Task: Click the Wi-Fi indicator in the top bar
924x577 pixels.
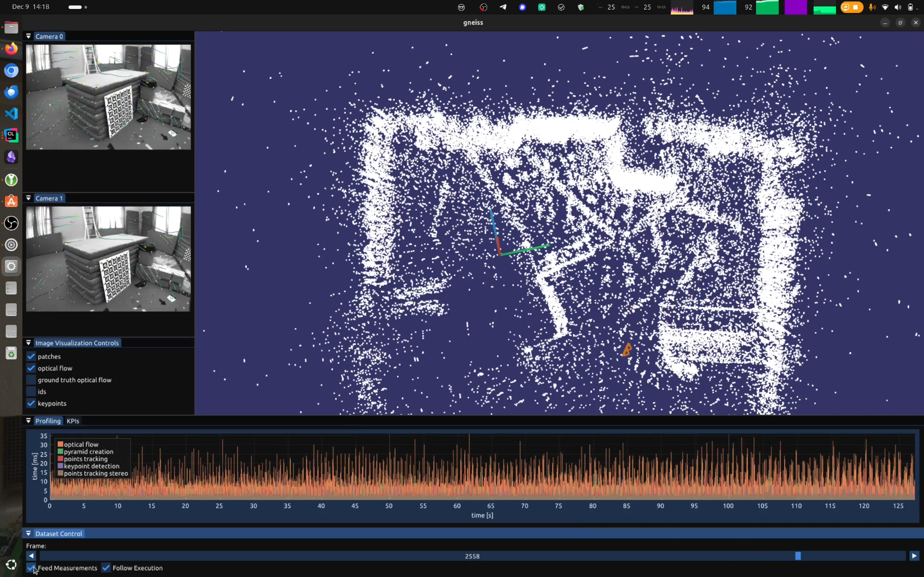Action: click(885, 7)
